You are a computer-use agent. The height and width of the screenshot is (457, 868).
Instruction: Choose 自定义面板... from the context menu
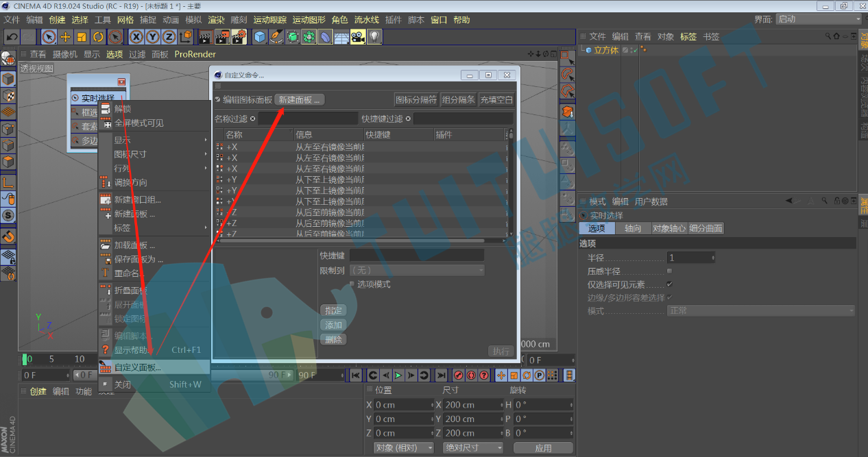coord(155,367)
